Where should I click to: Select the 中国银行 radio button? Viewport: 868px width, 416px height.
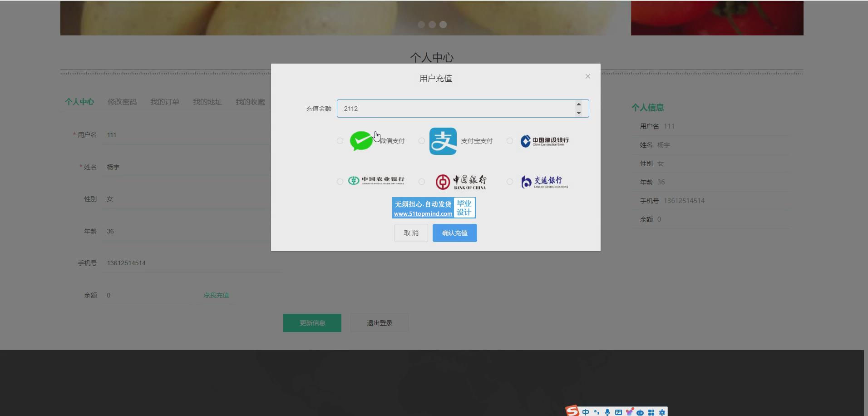tap(422, 182)
